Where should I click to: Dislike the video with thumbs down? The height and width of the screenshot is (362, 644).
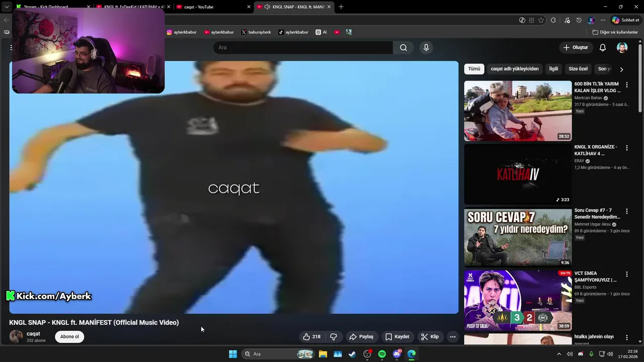pyautogui.click(x=333, y=337)
